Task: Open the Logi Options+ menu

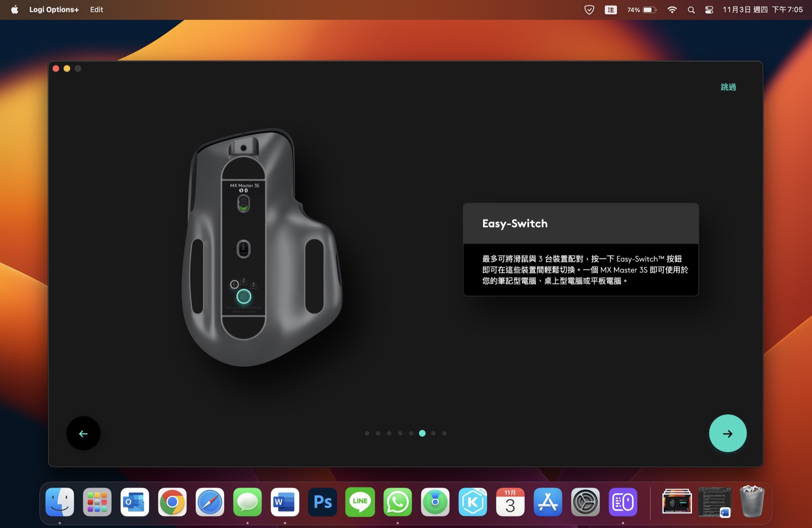Action: pyautogui.click(x=54, y=9)
